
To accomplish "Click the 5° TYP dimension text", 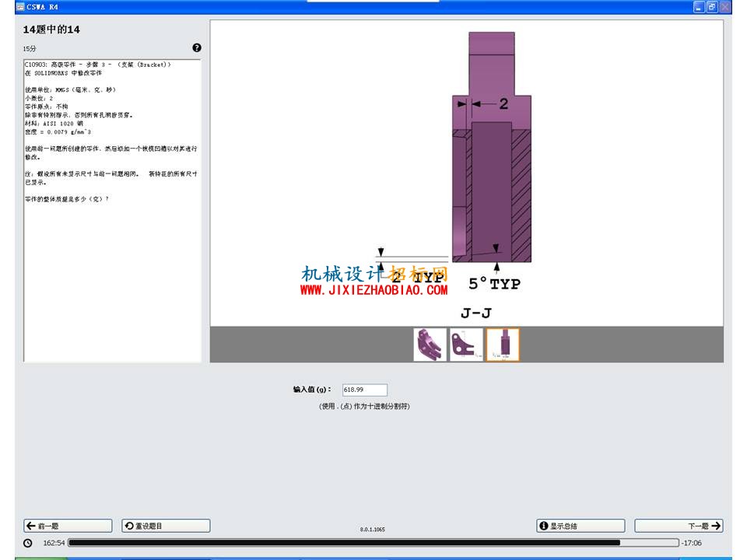I will coord(494,284).
